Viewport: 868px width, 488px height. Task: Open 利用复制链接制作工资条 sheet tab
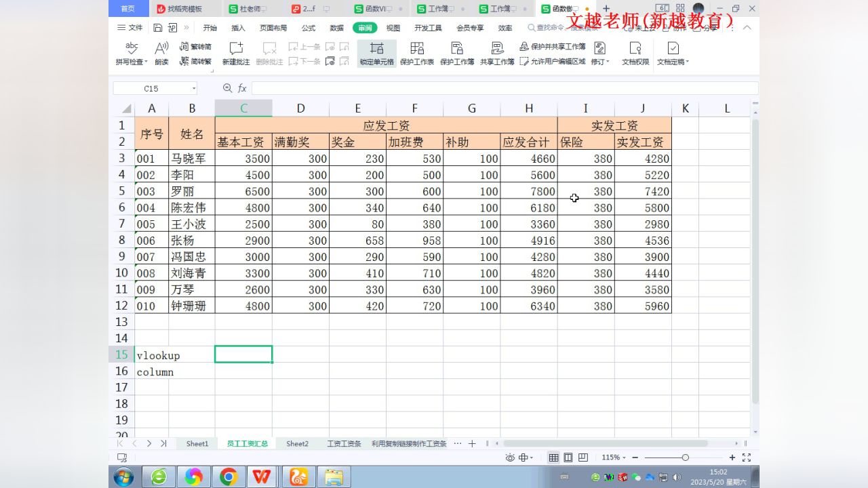tap(409, 444)
